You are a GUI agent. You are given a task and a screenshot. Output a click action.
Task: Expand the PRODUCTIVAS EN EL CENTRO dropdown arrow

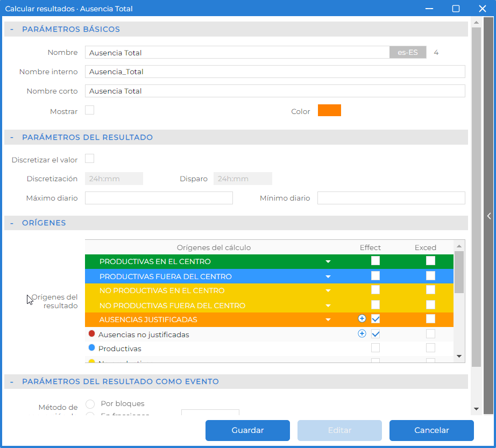coord(328,262)
